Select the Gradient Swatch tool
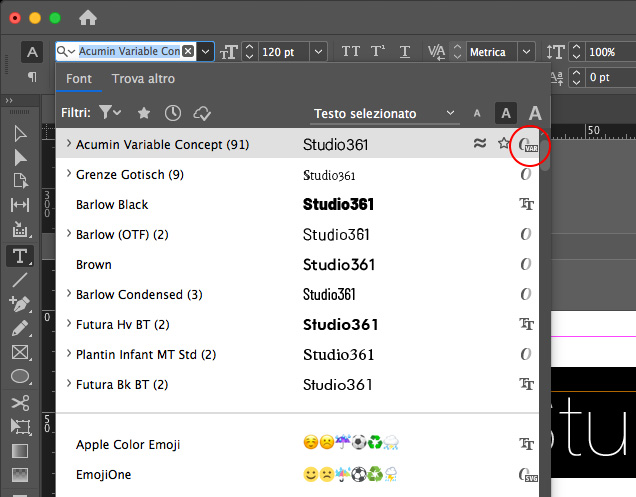636x497 pixels. (x=20, y=451)
